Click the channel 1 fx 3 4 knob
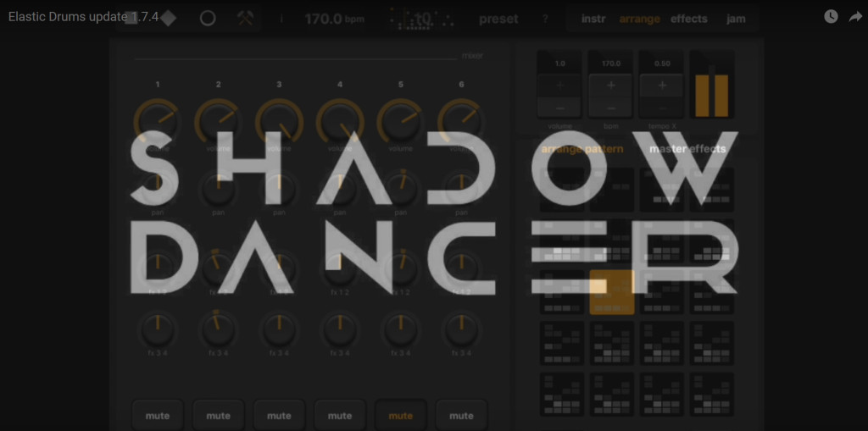Viewport: 868px width, 431px height. tap(157, 329)
